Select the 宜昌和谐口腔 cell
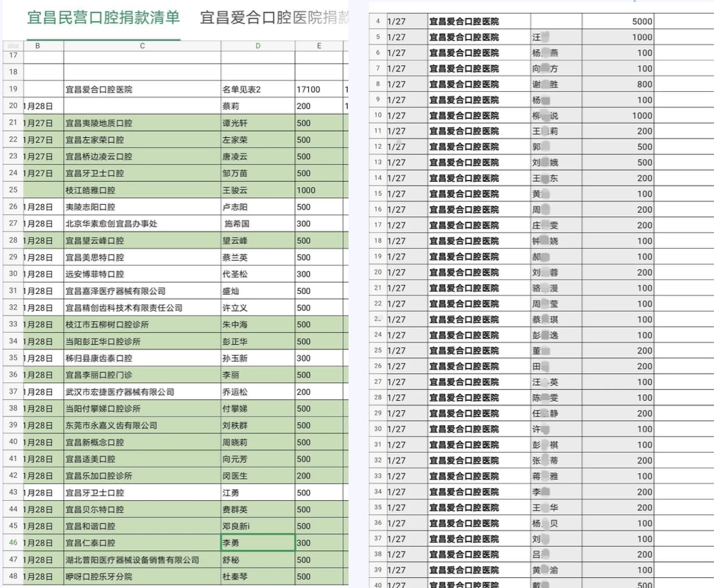This screenshot has width=714, height=588. tap(143, 526)
